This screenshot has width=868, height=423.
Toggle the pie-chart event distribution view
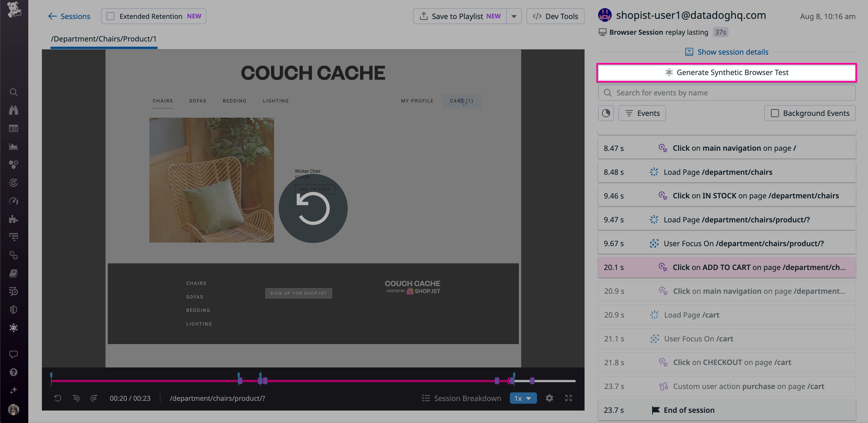[x=606, y=113]
